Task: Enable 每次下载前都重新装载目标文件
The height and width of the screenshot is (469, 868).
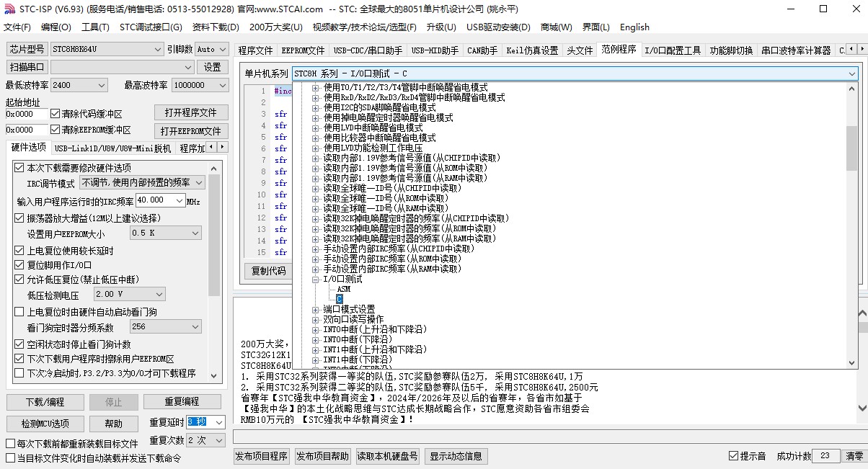Action: click(11, 444)
